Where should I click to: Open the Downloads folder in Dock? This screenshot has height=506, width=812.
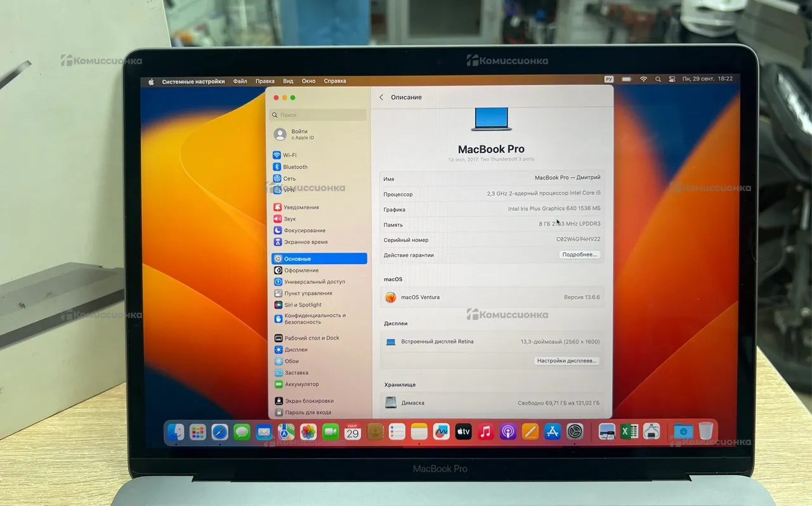coord(683,432)
